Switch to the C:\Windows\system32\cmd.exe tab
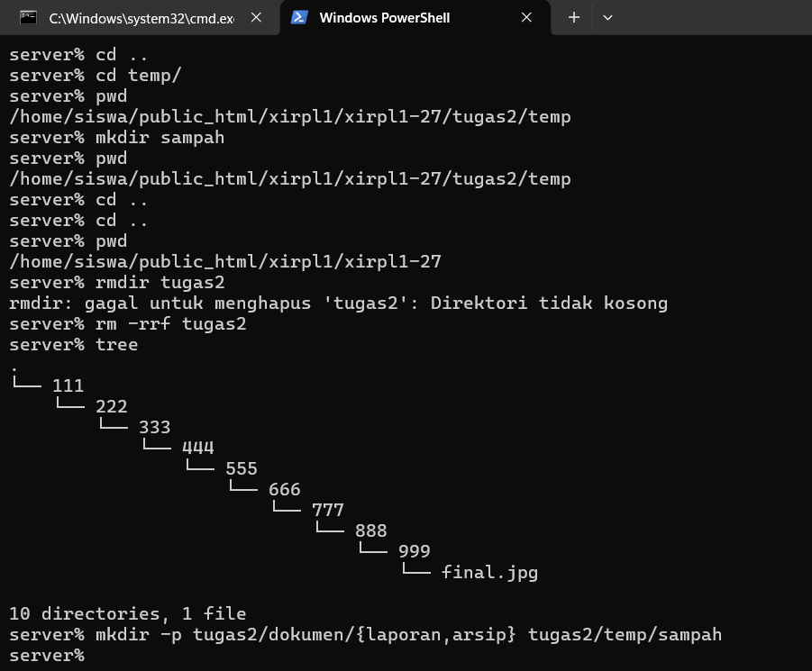Image resolution: width=812 pixels, height=671 pixels. point(140,18)
